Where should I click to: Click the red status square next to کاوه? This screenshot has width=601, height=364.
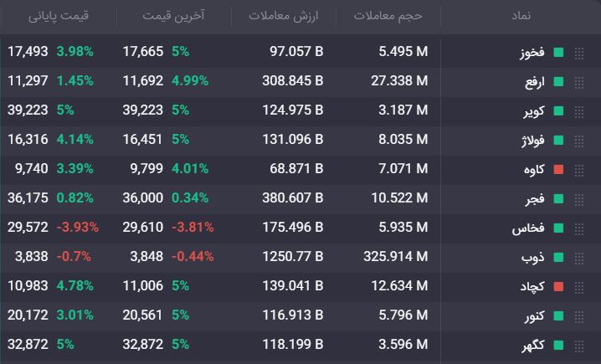coord(559,170)
